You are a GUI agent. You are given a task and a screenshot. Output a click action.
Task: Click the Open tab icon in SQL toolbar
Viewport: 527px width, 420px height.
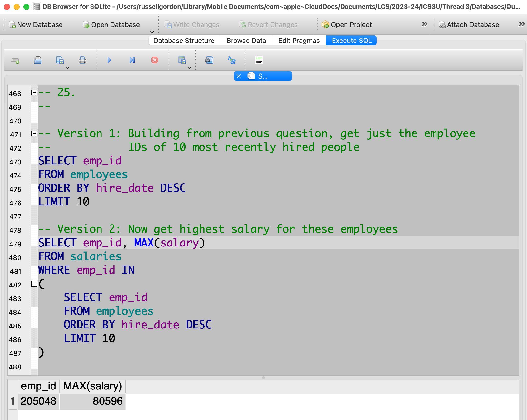(x=15, y=60)
